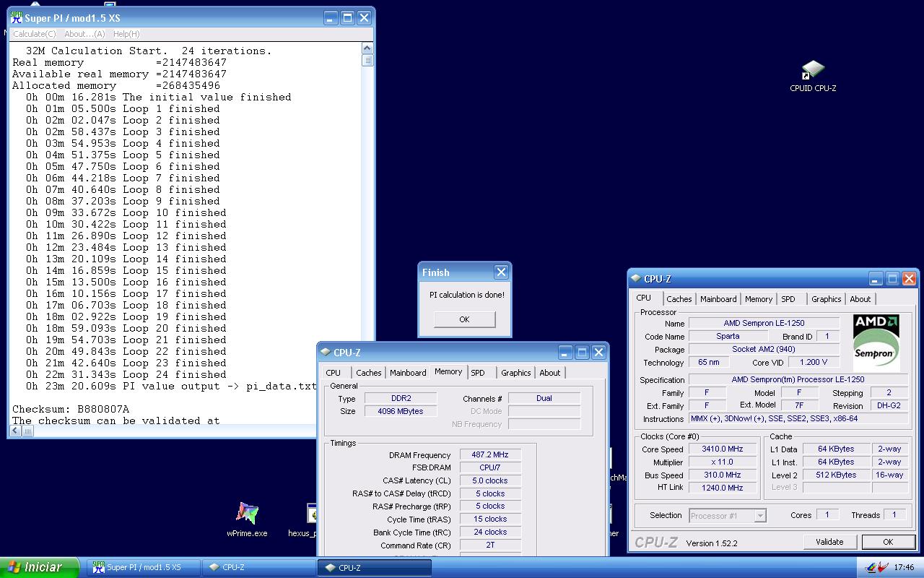Switch to Memory tab in right CPU-Z window
This screenshot has height=578, width=924.
pyautogui.click(x=759, y=299)
